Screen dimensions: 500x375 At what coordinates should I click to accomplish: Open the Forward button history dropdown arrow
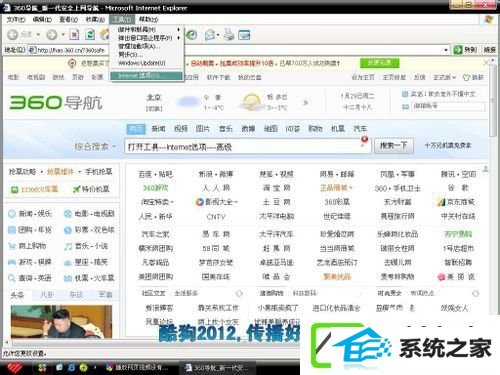point(63,35)
